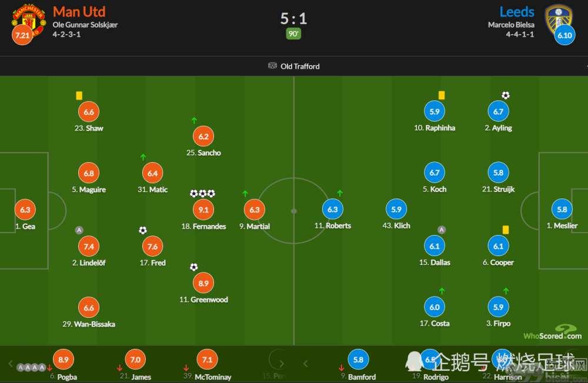
Task: Click Shaw's yellow card icon
Action: 79,96
